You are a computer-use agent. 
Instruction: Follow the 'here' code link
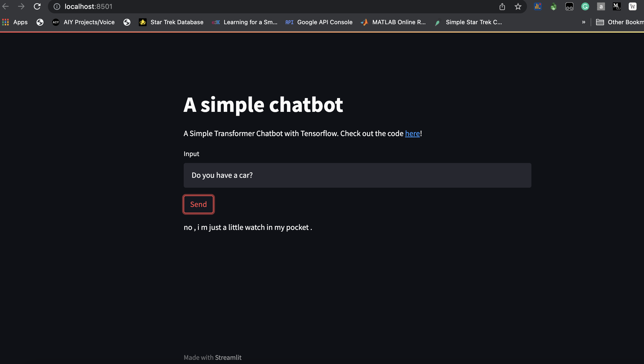tap(412, 134)
